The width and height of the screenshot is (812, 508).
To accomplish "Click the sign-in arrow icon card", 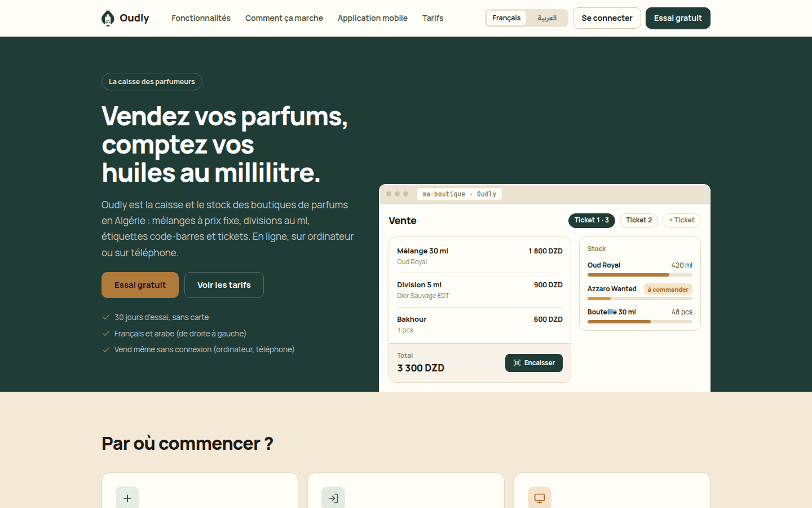I will coord(333,498).
